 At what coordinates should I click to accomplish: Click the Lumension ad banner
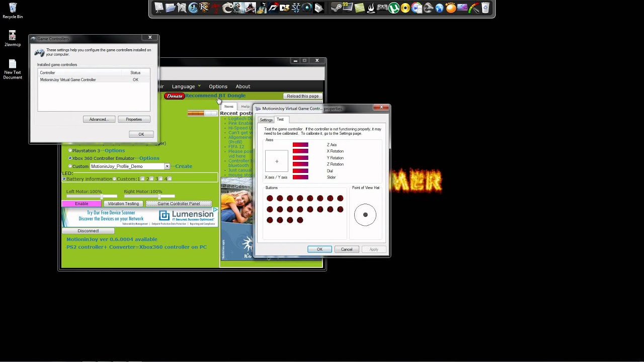(x=140, y=217)
